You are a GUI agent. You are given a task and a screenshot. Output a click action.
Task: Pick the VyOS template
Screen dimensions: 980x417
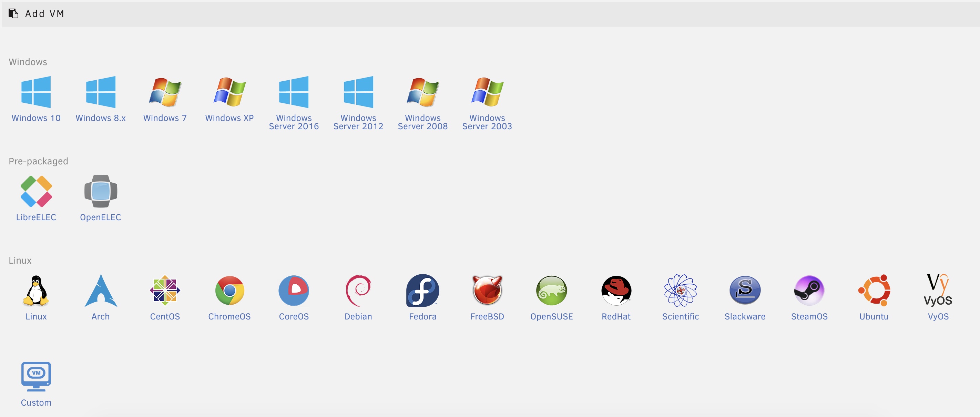(x=938, y=291)
